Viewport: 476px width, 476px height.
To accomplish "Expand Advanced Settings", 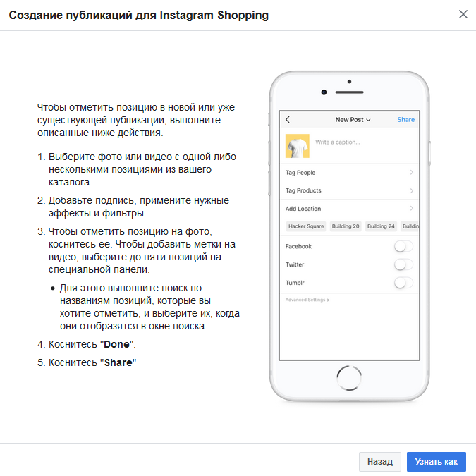I will (307, 300).
